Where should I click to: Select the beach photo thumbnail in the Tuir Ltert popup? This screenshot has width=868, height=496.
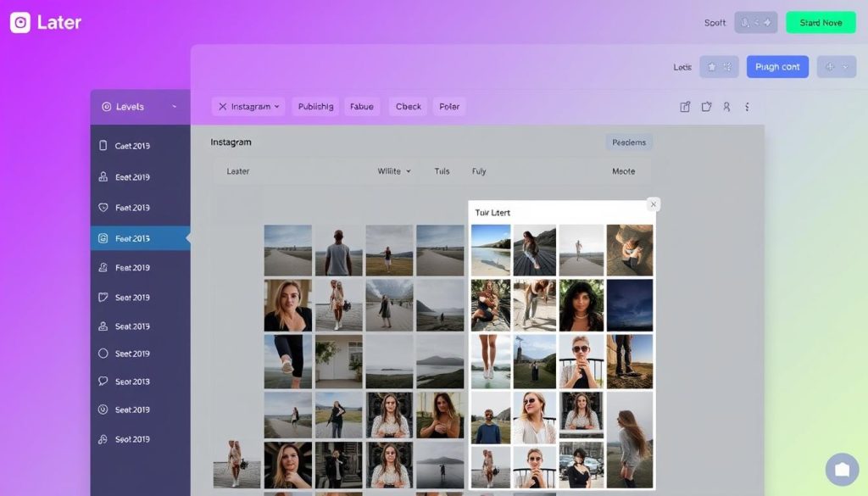click(490, 249)
